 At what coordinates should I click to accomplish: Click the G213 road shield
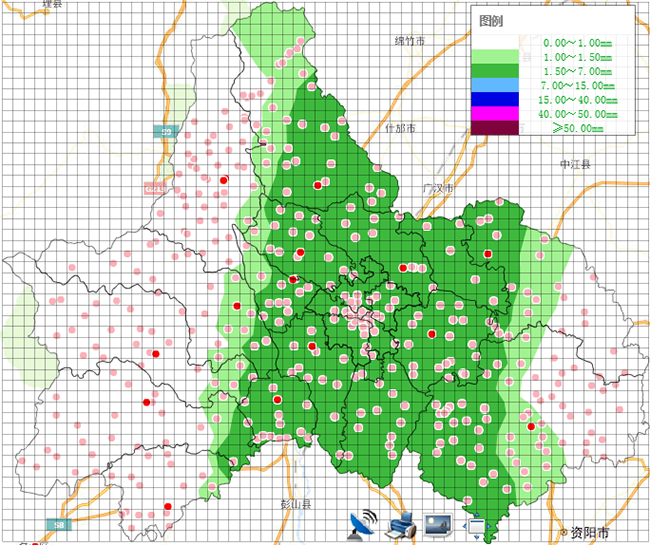click(154, 189)
